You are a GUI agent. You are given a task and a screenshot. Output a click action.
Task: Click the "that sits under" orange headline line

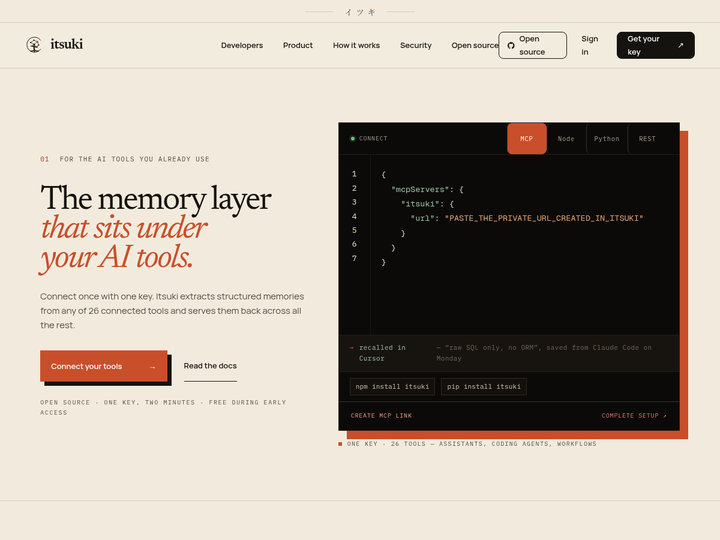(x=124, y=228)
